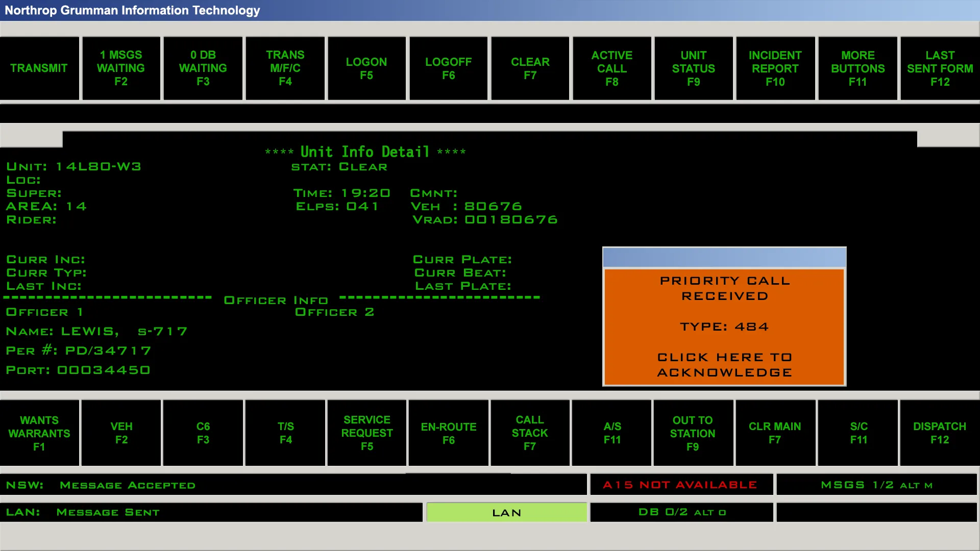Screen dimensions: 980x551
Task: Open LAST SENT FORM F12
Action: tap(940, 68)
